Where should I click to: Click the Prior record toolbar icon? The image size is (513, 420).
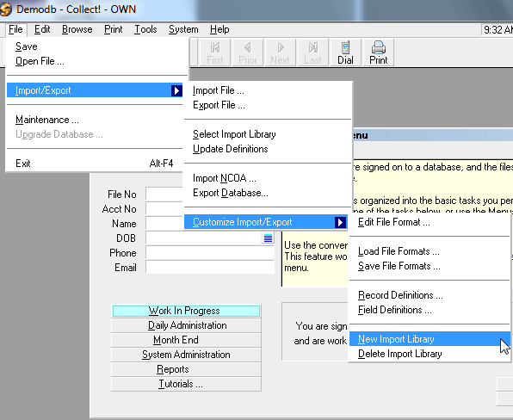pyautogui.click(x=248, y=52)
